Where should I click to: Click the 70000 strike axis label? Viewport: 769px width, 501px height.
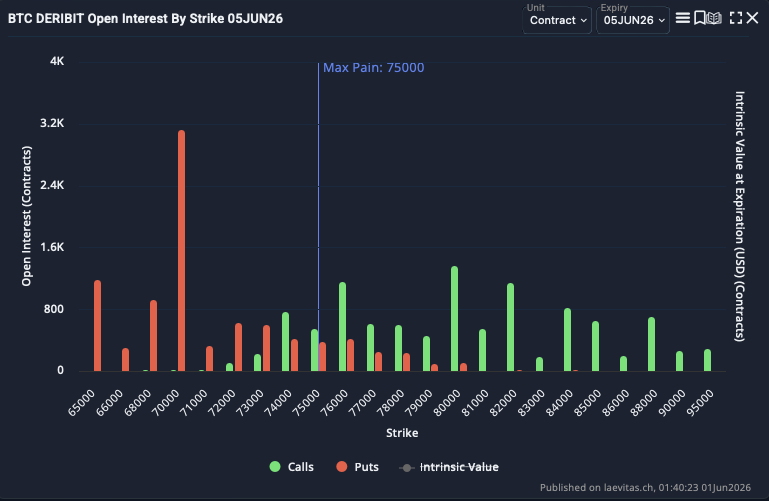point(166,403)
